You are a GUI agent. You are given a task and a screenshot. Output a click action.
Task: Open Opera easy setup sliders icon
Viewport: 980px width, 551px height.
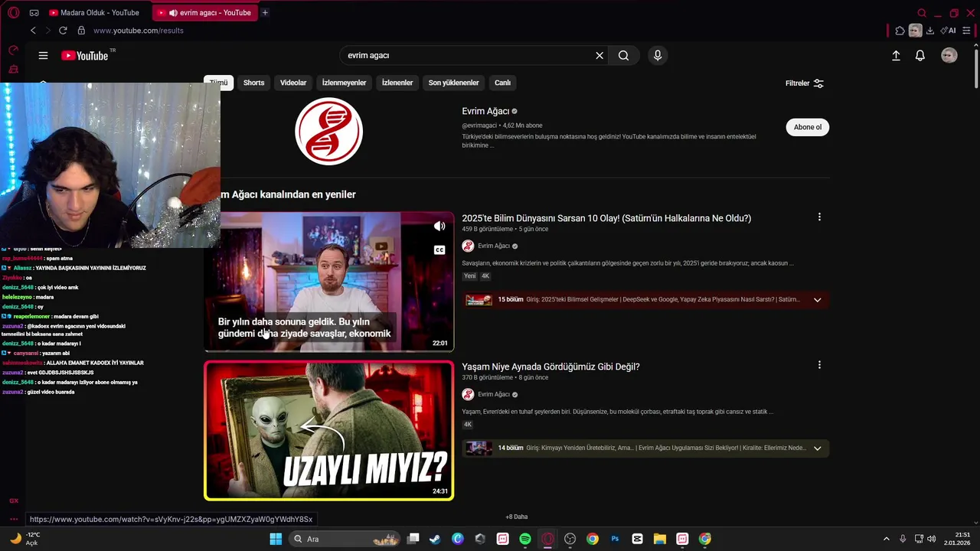click(966, 31)
